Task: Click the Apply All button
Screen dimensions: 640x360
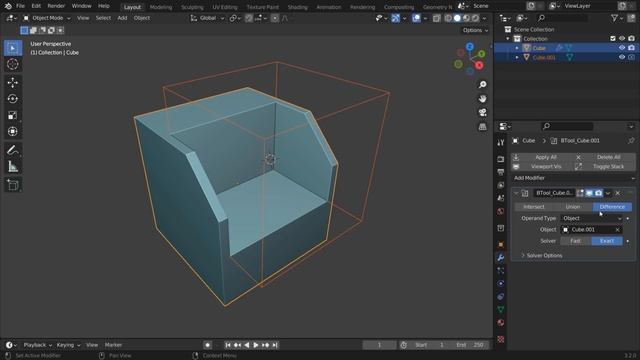Action: tap(542, 157)
